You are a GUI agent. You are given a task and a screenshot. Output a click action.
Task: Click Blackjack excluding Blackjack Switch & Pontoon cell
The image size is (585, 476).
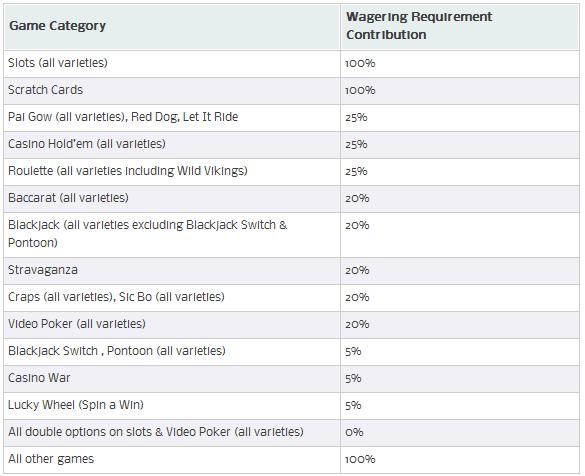[172, 235]
